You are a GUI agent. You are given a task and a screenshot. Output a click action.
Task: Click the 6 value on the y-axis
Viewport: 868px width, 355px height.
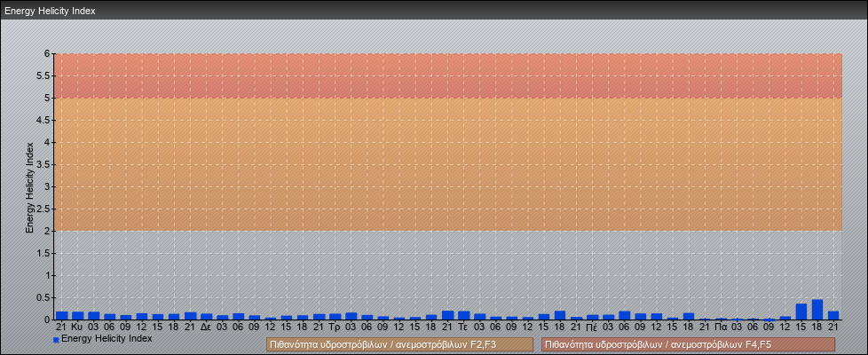tap(48, 54)
